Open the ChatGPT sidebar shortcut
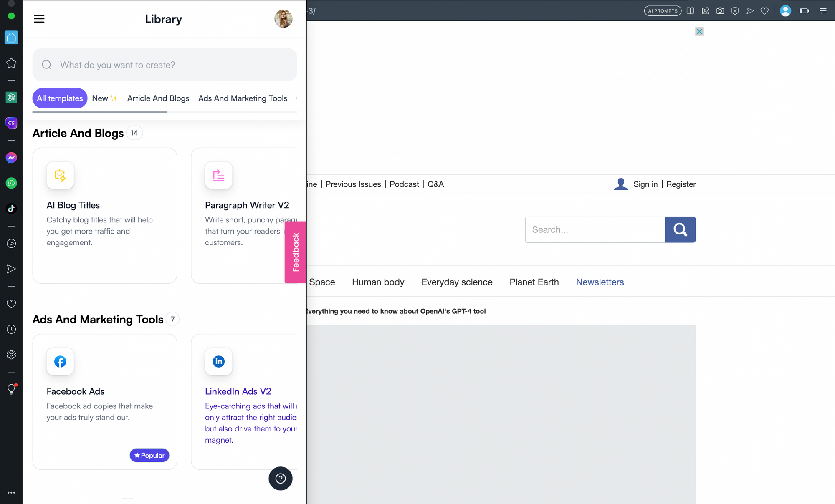 [x=11, y=98]
